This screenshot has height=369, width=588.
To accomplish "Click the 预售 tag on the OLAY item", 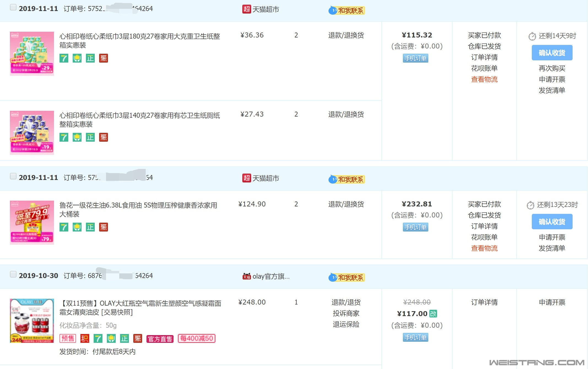I will tap(68, 338).
